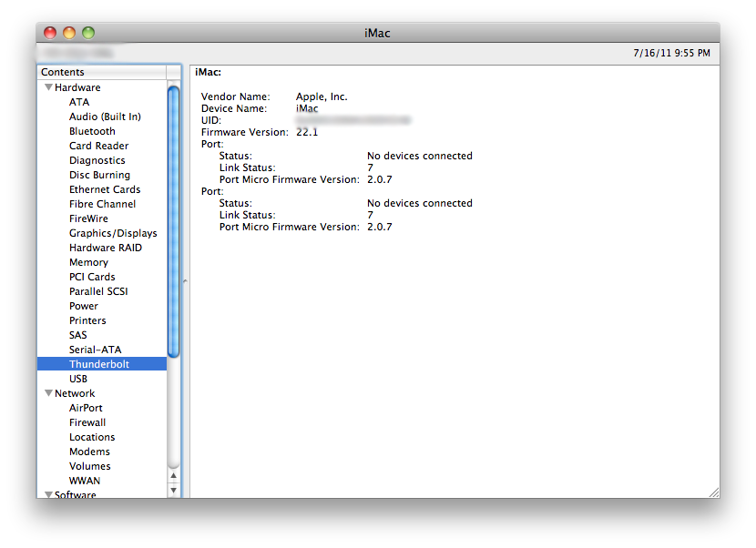Collapse the Hardware section triangle

tap(48, 87)
